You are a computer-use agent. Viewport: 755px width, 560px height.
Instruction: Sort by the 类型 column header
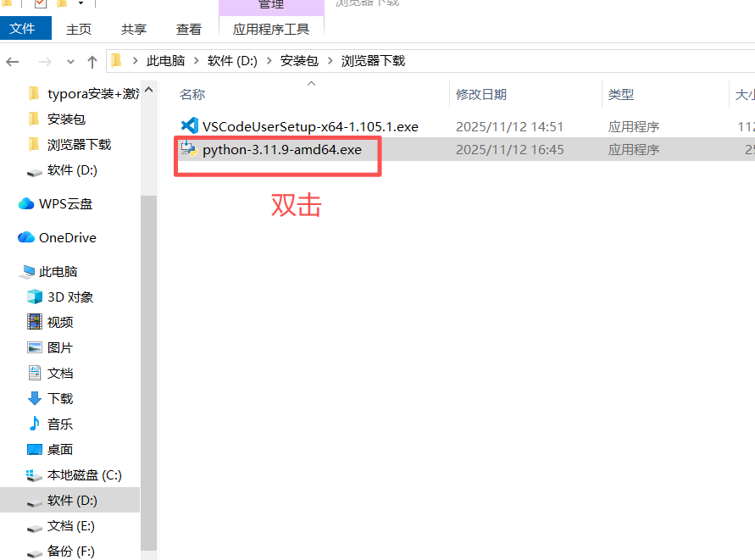[x=620, y=94]
